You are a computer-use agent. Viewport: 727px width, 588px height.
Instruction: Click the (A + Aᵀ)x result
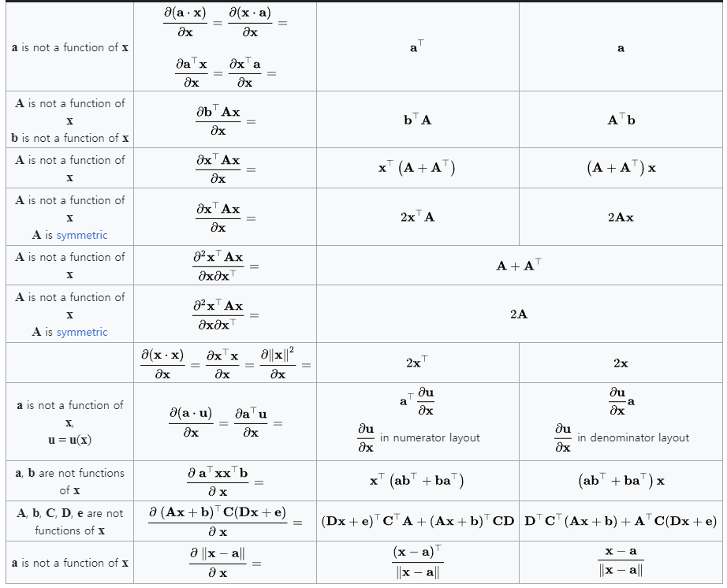pyautogui.click(x=621, y=169)
